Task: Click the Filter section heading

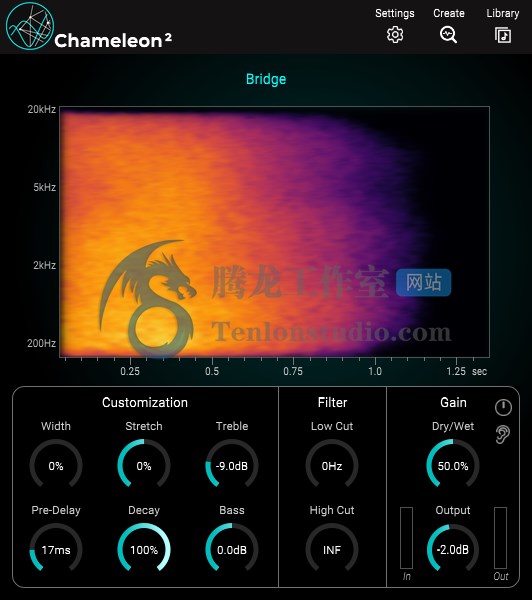Action: point(332,403)
